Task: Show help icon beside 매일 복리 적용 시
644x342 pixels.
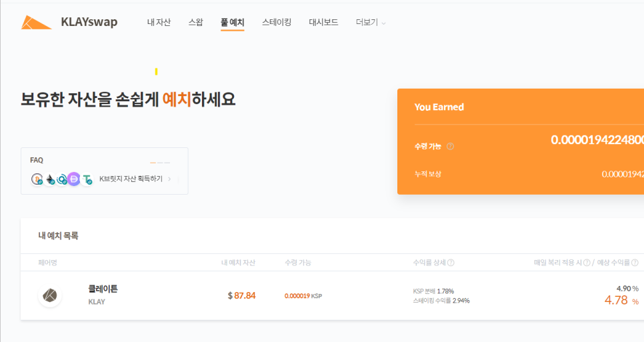Action: (x=587, y=263)
